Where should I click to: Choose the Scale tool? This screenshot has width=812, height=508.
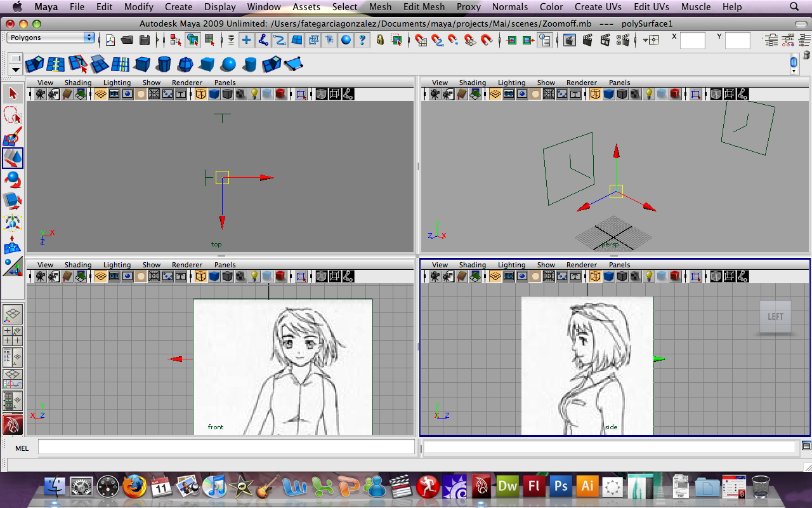pos(13,201)
